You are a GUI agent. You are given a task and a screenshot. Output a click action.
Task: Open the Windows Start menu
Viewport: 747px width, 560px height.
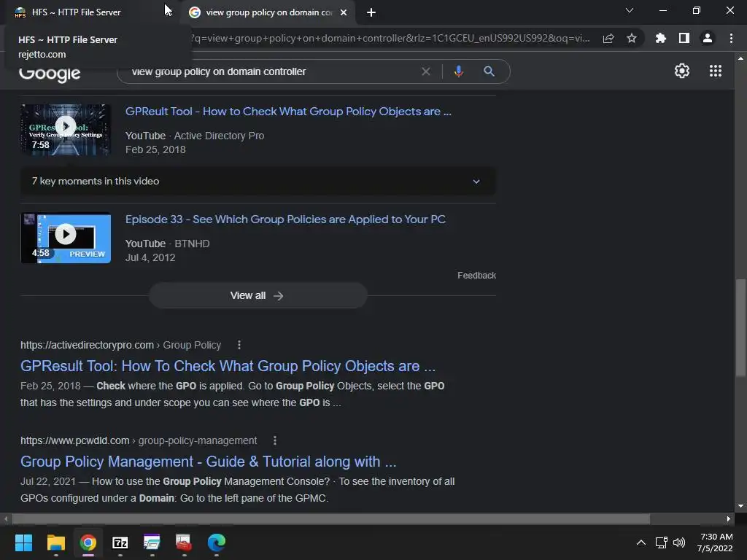[23, 542]
